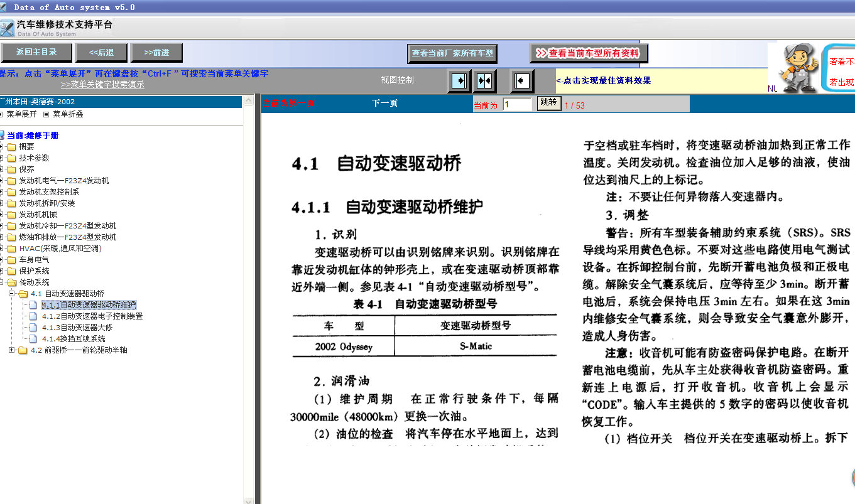The width and height of the screenshot is (855, 504).
Task: Click the wrench logo icon in header
Action: (7, 28)
